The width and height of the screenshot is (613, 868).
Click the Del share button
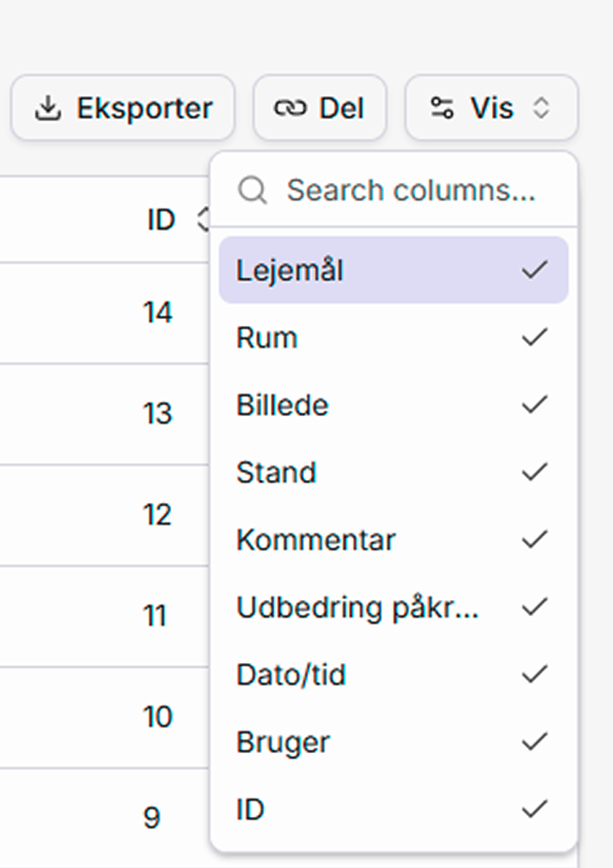pyautogui.click(x=320, y=108)
